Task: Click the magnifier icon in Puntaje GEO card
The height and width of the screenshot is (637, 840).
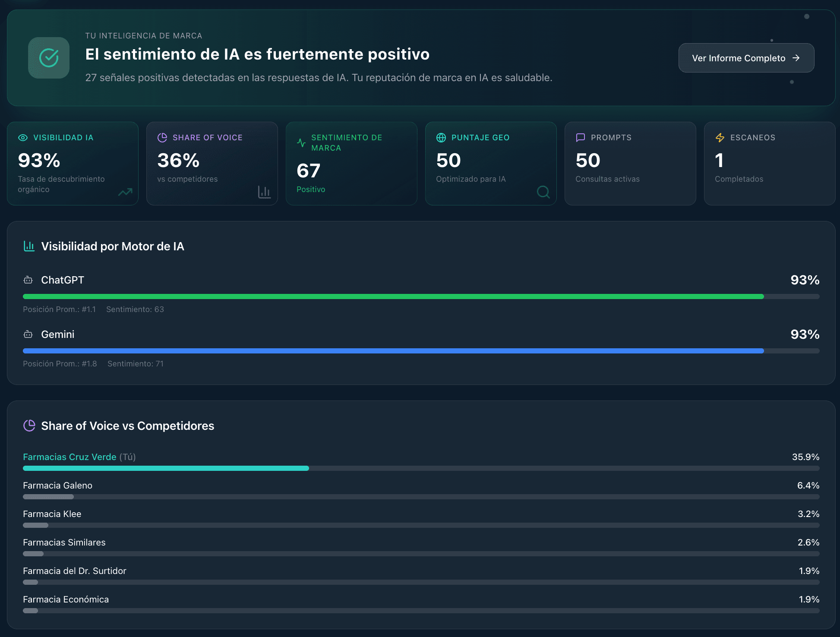Action: 543,192
